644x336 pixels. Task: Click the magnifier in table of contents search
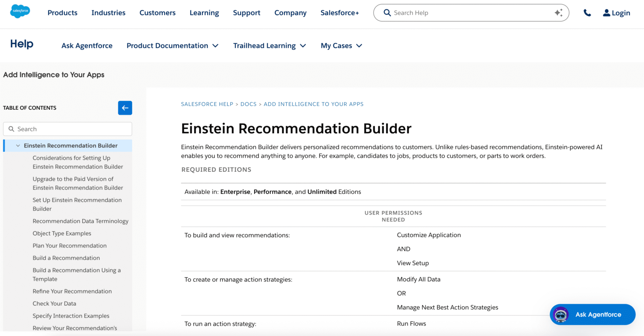12,129
